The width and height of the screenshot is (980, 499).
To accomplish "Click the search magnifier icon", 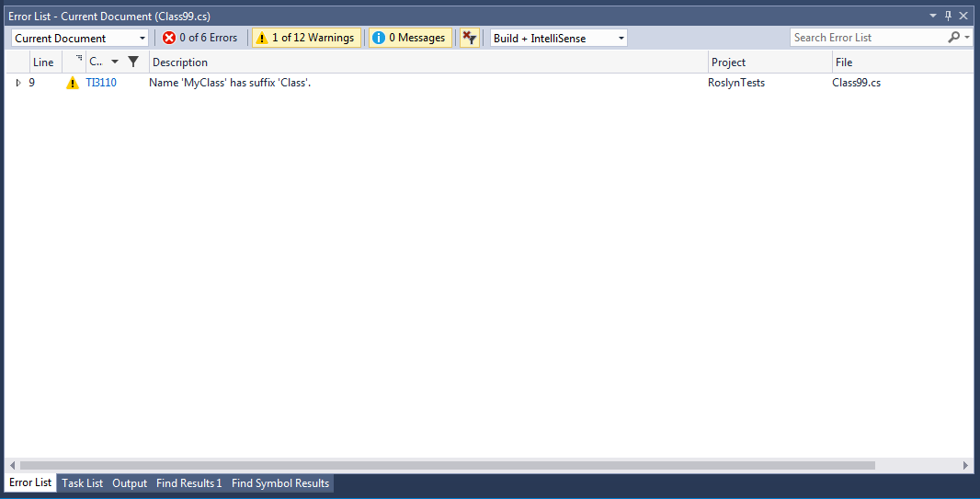I will coord(953,38).
